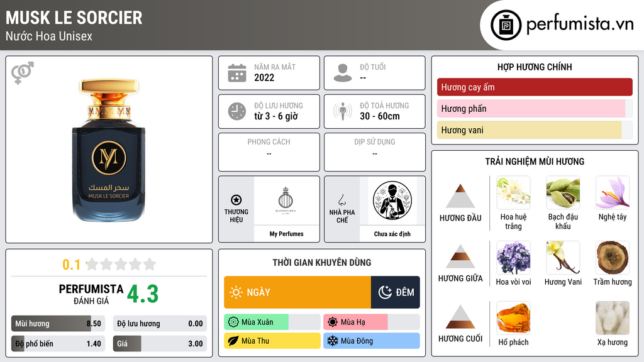Click the Chưa xác định perfumer label

(392, 234)
